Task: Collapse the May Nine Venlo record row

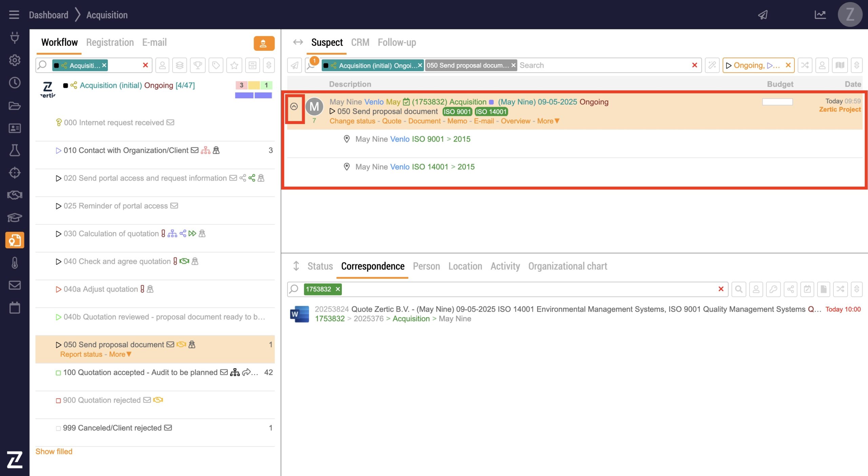Action: (x=294, y=107)
